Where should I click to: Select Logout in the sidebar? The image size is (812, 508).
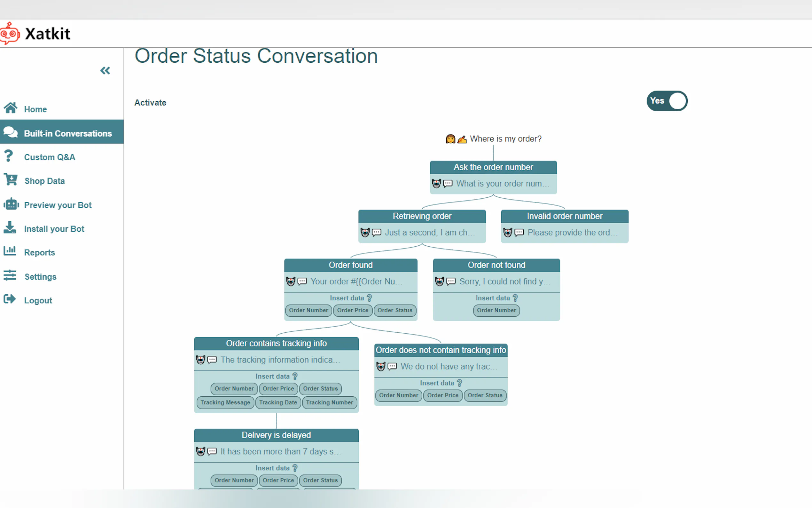tap(38, 300)
